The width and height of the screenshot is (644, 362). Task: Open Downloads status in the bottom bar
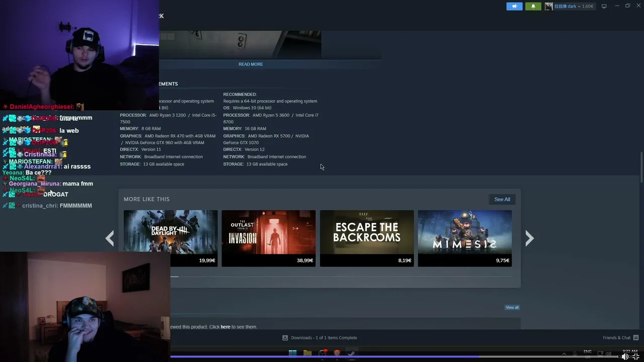(x=324, y=338)
